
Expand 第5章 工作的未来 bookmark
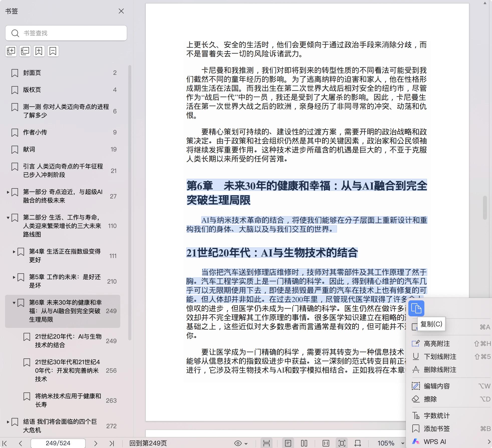(x=14, y=277)
